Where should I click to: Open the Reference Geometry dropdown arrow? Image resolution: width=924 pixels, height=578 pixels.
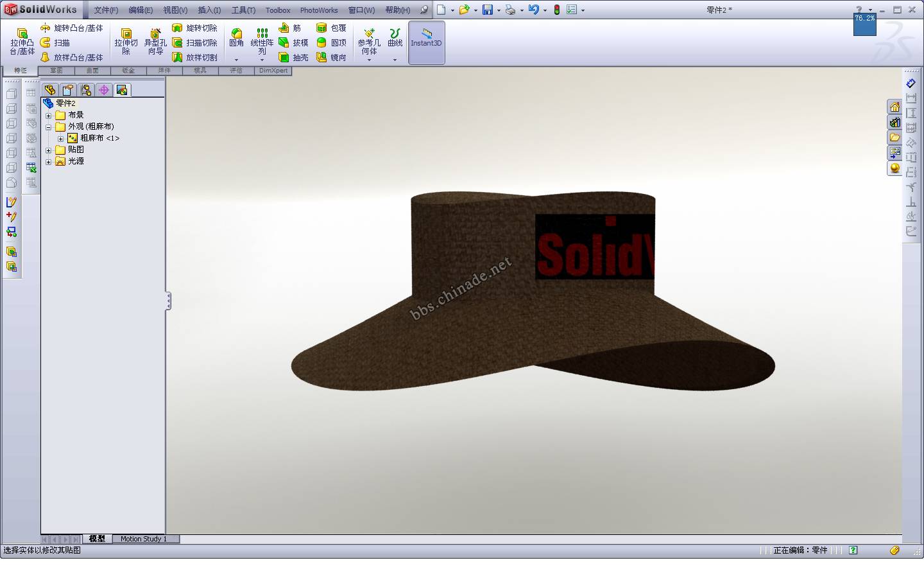(369, 60)
